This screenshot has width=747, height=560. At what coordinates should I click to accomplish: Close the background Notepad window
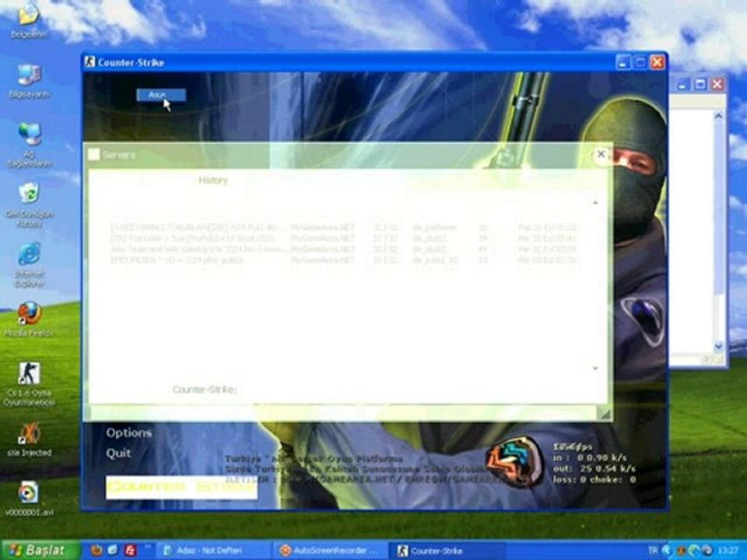click(717, 85)
